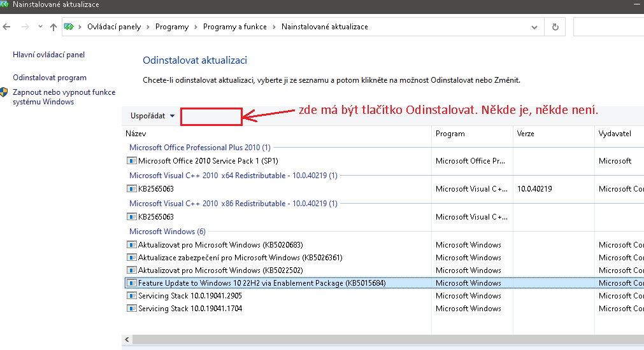Select KB2565063 under x86 Redistributable
Image resolution: width=644 pixels, height=350 pixels.
(x=384, y=216)
